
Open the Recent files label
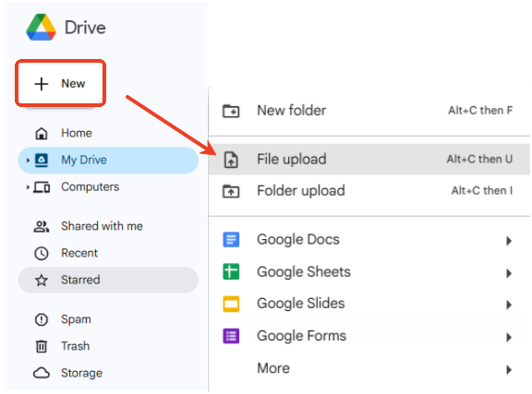[x=79, y=253]
